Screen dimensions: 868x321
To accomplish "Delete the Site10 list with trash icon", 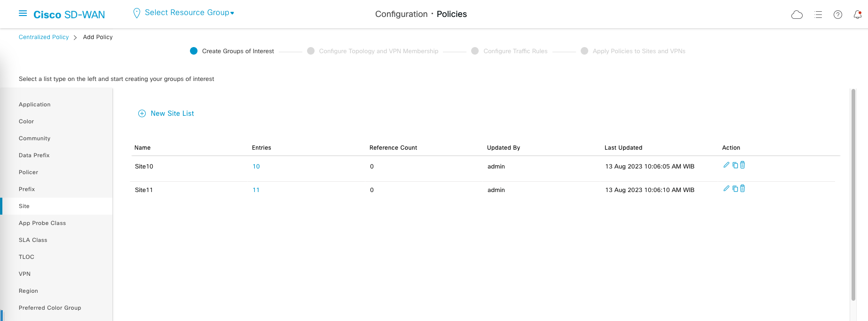I will (742, 165).
